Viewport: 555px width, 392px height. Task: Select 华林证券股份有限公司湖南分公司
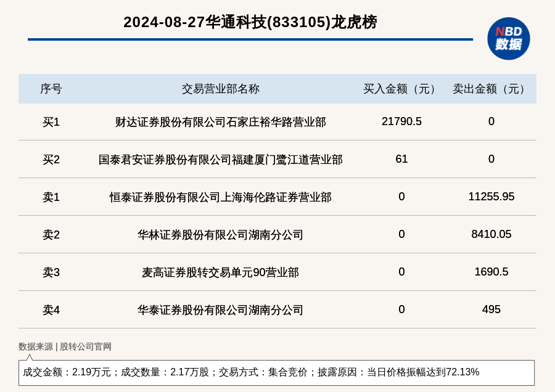click(x=221, y=235)
